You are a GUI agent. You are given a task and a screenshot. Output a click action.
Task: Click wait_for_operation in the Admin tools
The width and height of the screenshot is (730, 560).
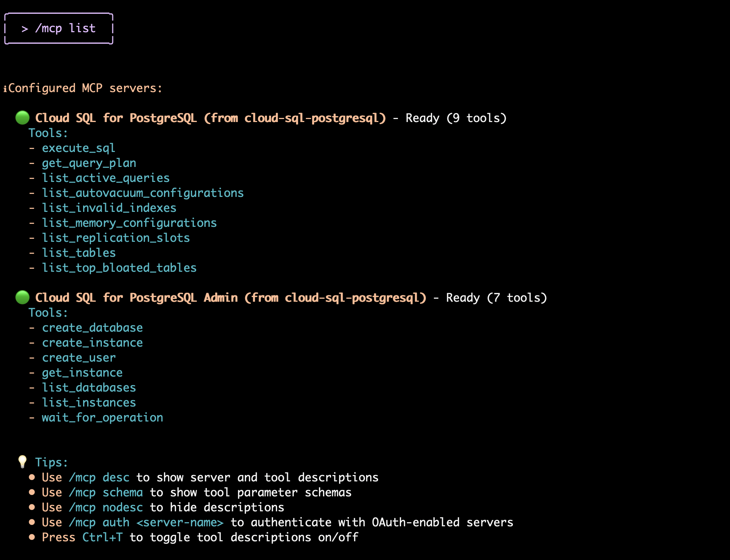coord(102,418)
